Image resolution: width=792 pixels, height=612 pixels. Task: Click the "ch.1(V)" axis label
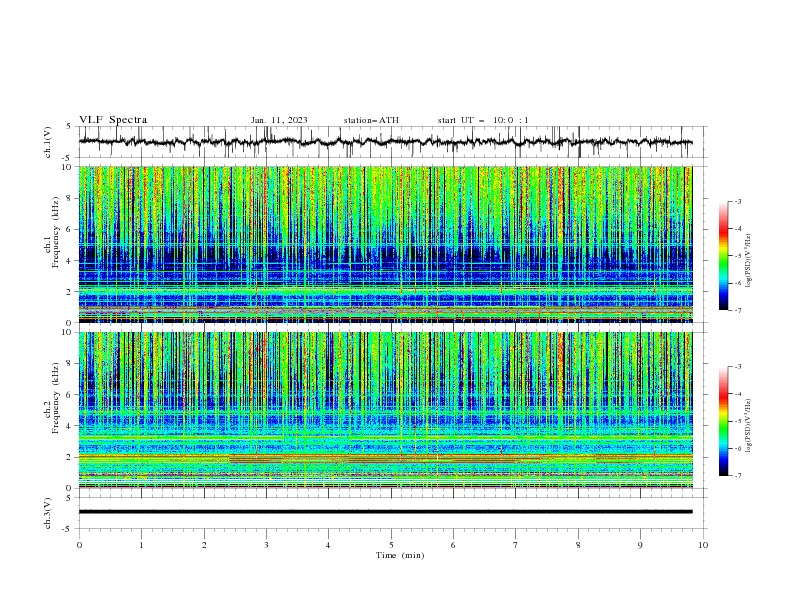pyautogui.click(x=48, y=142)
